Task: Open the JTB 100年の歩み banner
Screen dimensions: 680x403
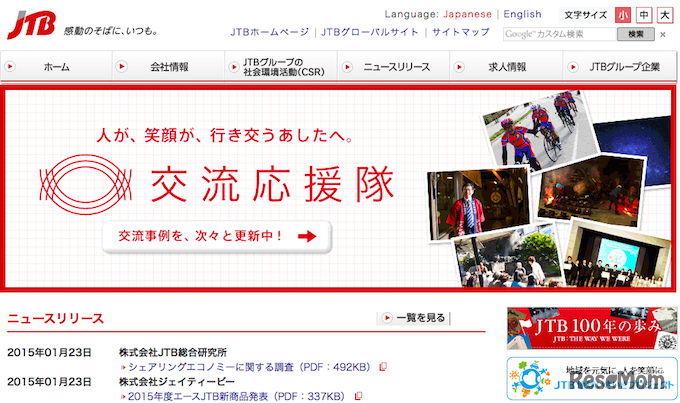Action: (x=592, y=328)
